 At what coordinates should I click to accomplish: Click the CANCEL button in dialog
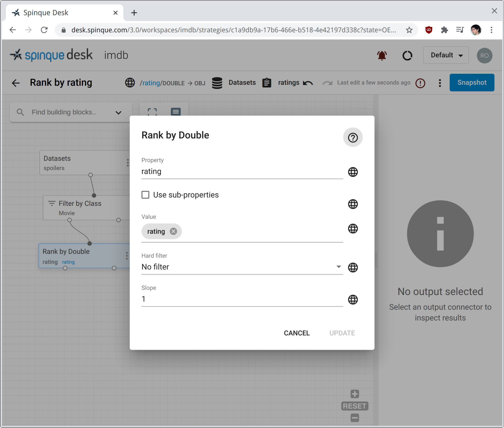coord(297,332)
